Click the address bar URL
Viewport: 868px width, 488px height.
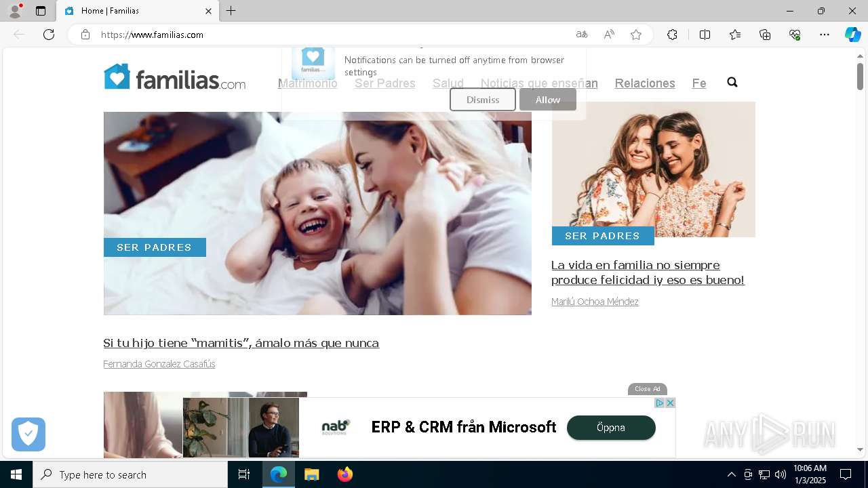click(x=152, y=35)
